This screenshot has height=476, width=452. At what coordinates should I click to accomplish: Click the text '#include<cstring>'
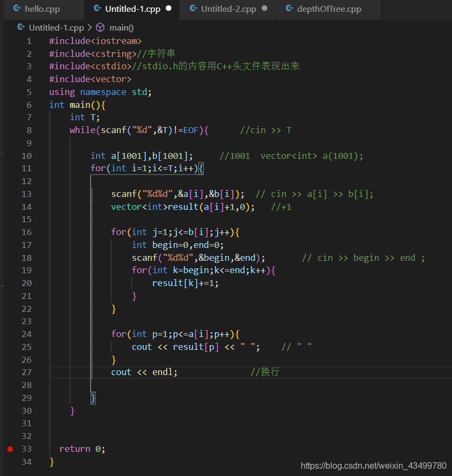[93, 54]
